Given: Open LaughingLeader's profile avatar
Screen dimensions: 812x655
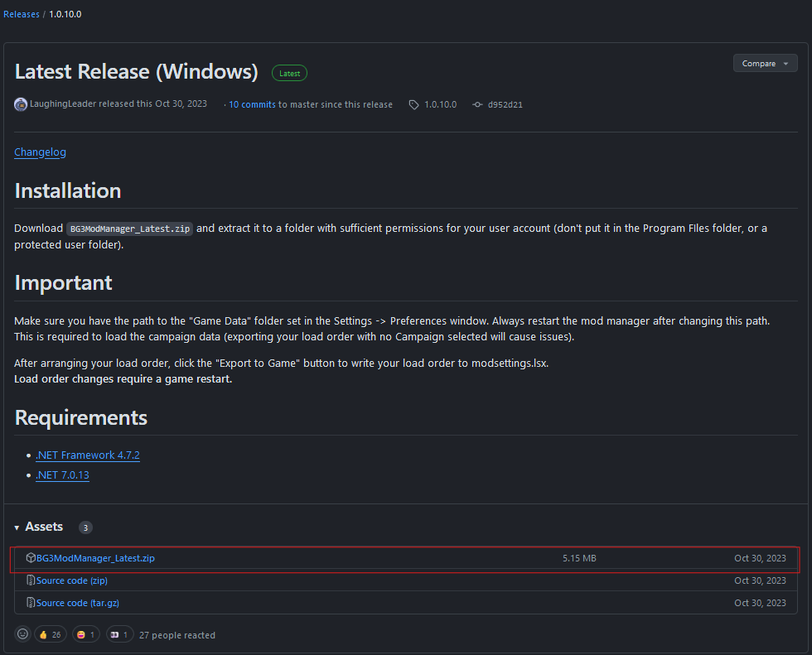Looking at the screenshot, I should coord(20,104).
